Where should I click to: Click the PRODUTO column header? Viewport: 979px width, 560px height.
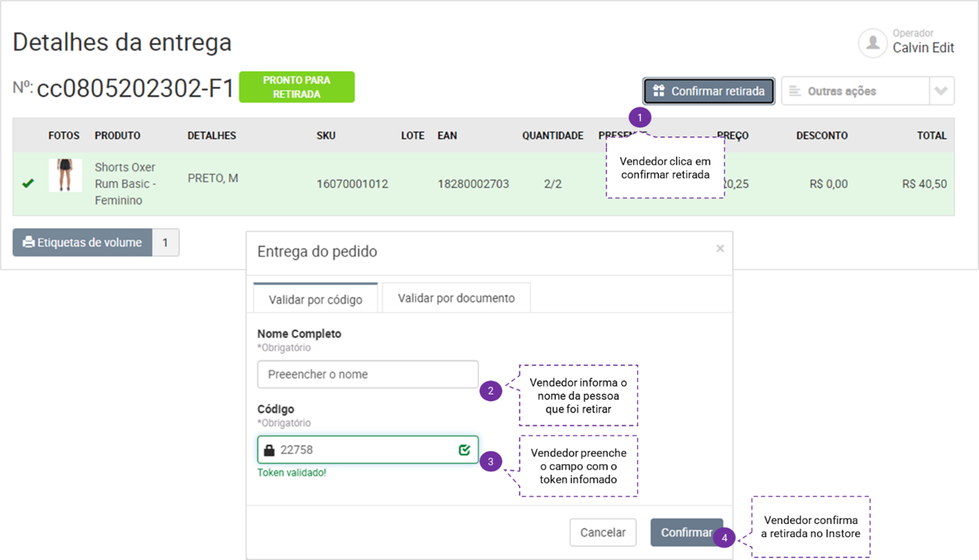[x=118, y=136]
